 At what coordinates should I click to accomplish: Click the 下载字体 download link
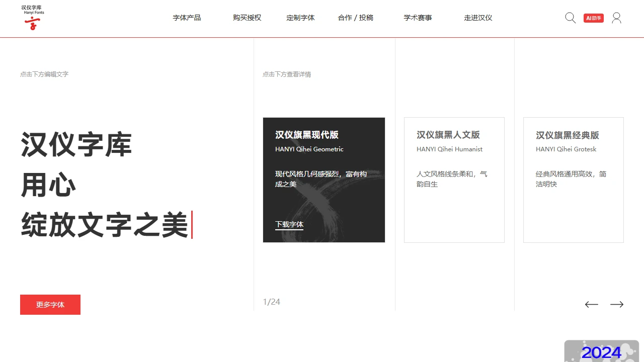click(289, 225)
